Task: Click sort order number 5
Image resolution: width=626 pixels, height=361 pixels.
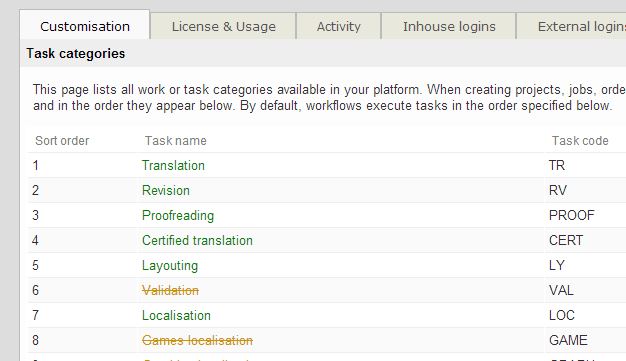Action: [36, 266]
